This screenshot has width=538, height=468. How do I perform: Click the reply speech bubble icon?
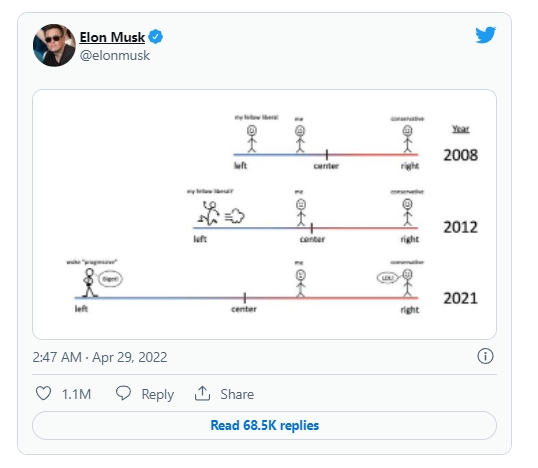pos(124,393)
